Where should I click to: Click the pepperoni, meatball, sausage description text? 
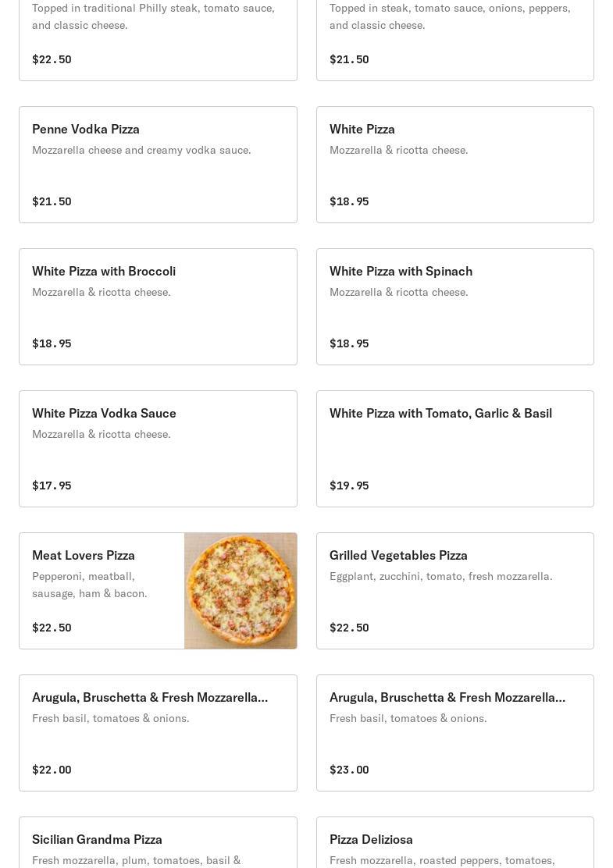pos(90,585)
